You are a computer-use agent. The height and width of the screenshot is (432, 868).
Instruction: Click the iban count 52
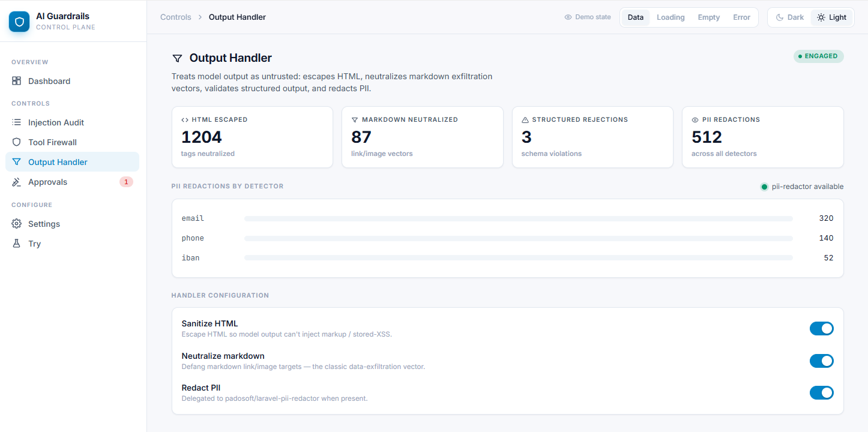[828, 258]
